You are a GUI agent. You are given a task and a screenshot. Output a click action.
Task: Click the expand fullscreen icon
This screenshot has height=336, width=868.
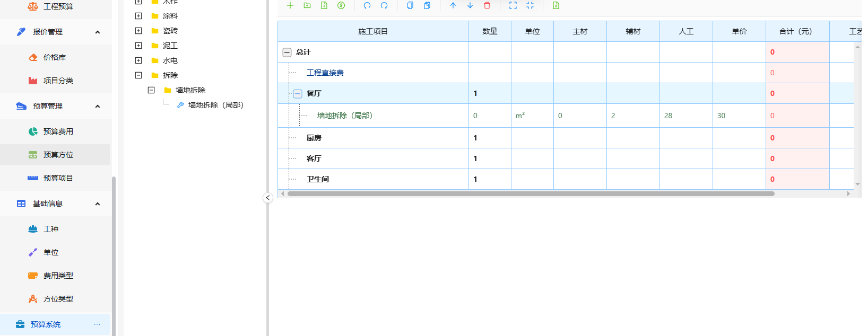pyautogui.click(x=513, y=5)
